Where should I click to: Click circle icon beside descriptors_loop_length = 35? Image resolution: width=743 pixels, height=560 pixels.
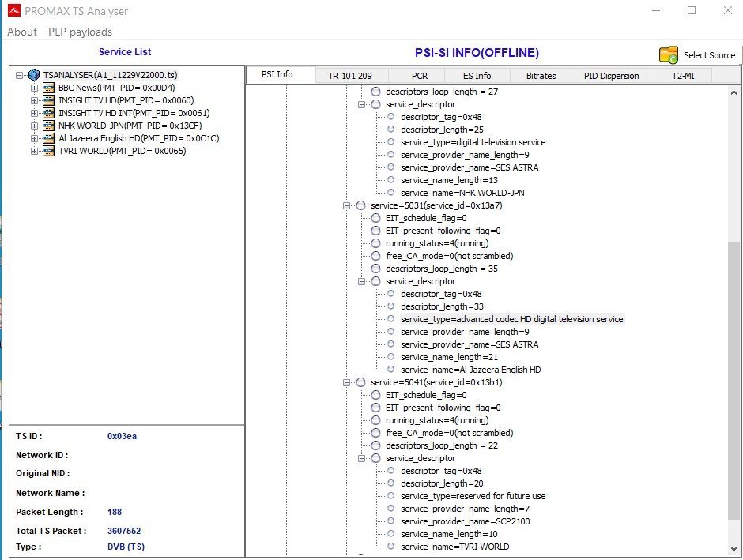375,269
